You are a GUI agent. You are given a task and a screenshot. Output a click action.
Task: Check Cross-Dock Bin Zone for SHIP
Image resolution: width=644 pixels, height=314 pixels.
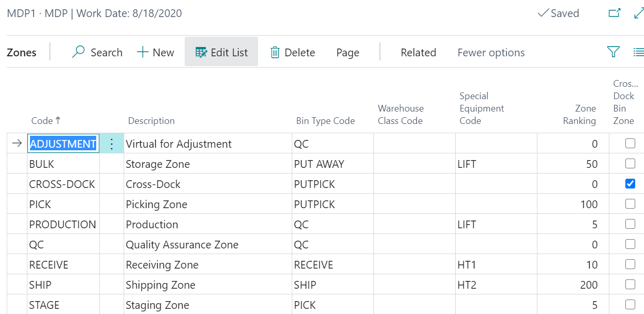pyautogui.click(x=630, y=284)
